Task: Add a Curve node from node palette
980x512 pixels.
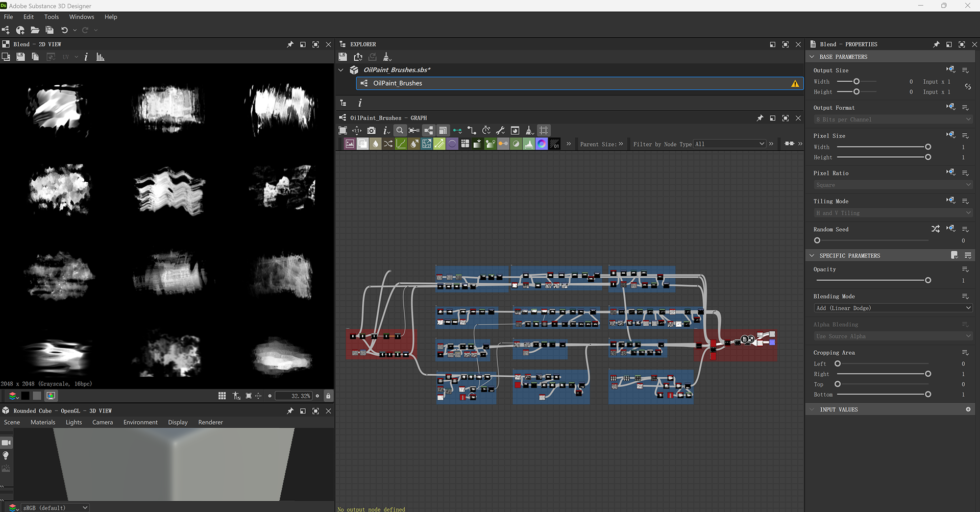Action: tap(401, 144)
